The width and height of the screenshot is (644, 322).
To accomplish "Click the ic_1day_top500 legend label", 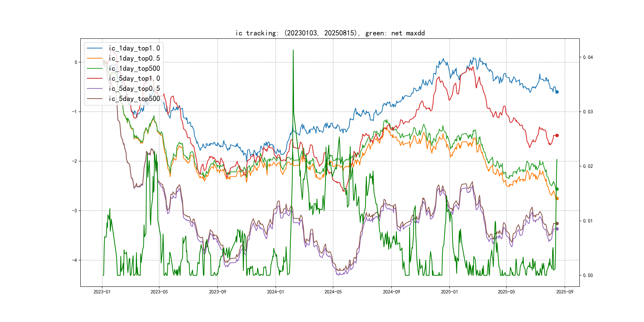I will pos(134,69).
